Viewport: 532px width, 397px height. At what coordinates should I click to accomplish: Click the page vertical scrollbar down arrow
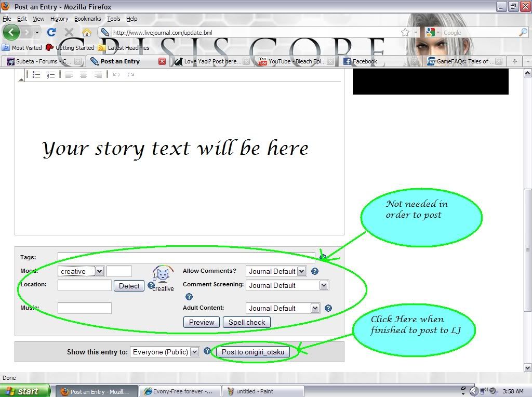pos(527,367)
